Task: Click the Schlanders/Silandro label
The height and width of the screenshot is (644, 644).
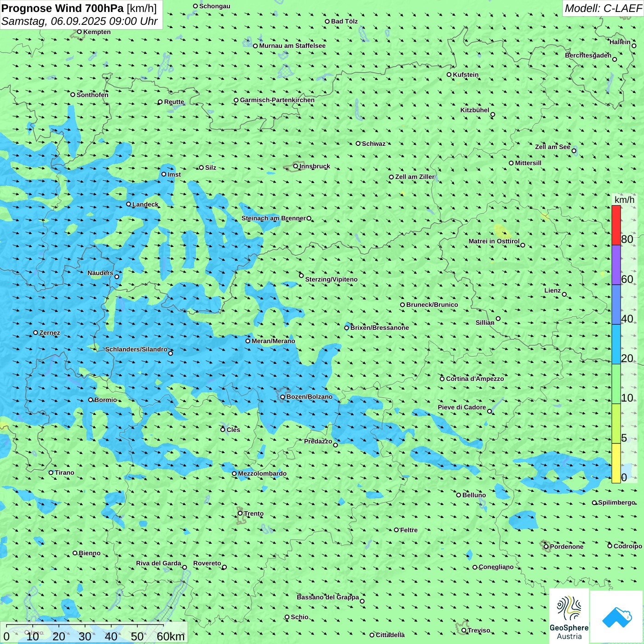Action: [x=136, y=349]
